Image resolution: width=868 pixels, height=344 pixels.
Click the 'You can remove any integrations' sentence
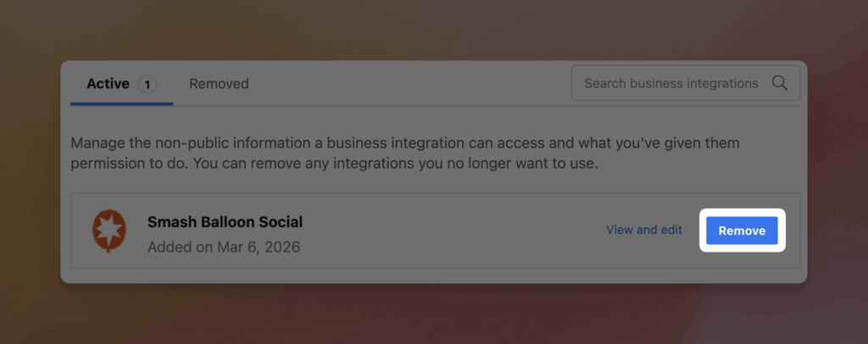[x=441, y=164]
